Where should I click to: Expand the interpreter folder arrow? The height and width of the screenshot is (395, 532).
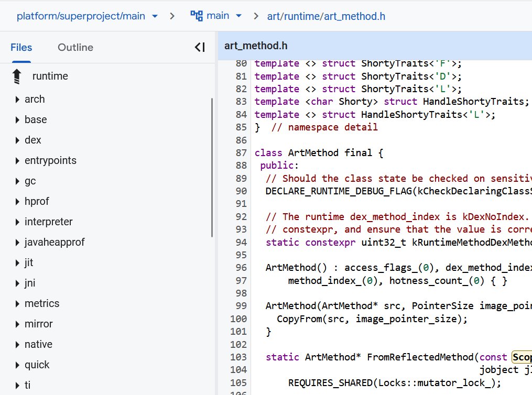click(x=17, y=222)
